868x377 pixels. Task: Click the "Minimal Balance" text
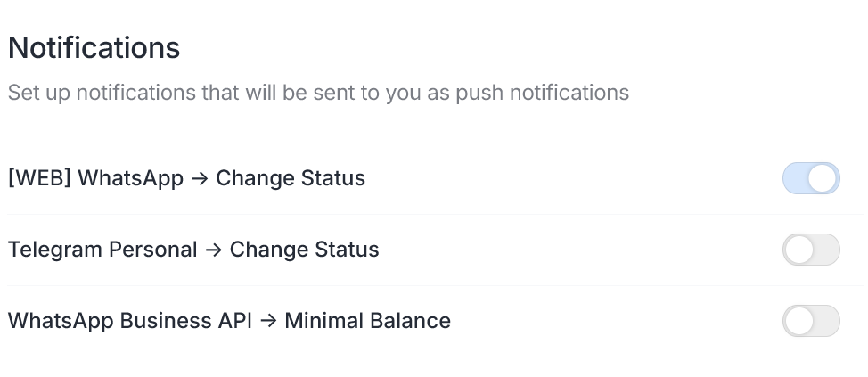click(x=367, y=321)
